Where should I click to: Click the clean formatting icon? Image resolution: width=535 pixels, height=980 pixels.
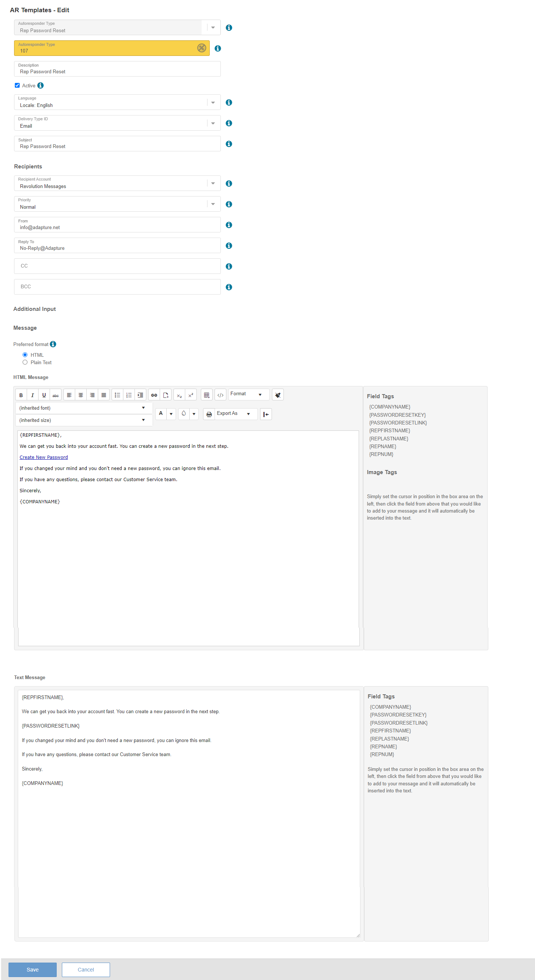click(x=278, y=395)
